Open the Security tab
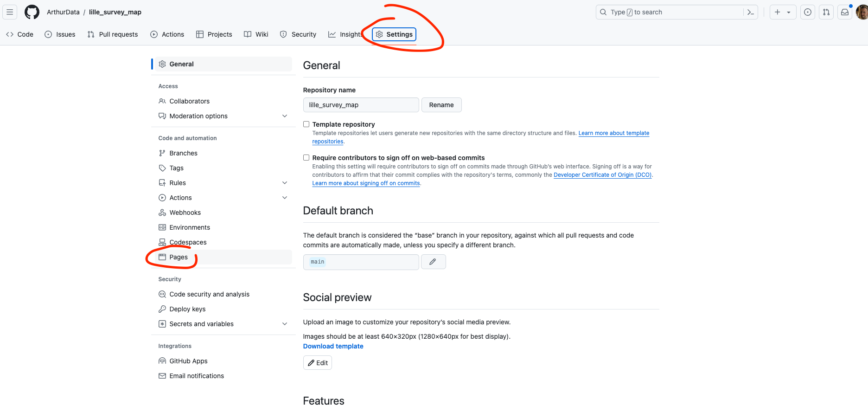 click(298, 34)
